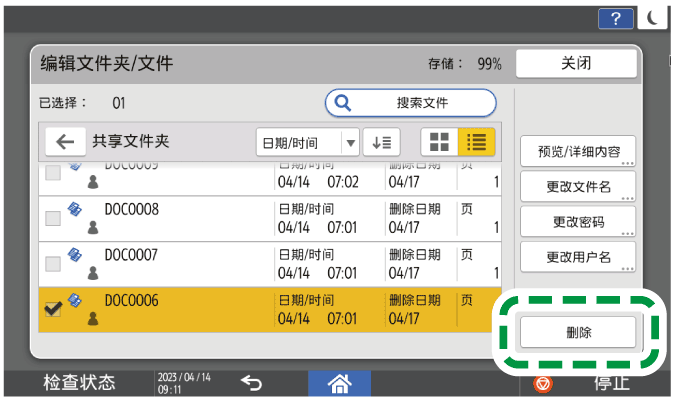
Task: Click the 删除 delete button
Action: point(578,333)
